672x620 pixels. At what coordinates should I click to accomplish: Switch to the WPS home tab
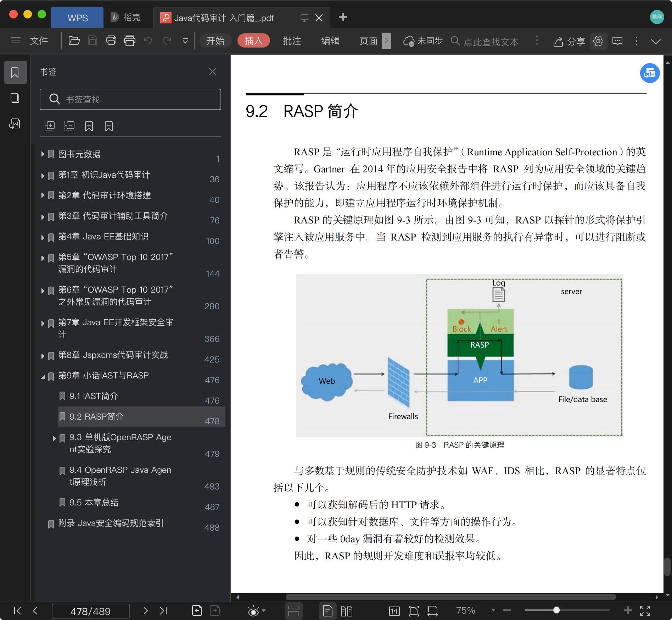[x=78, y=18]
